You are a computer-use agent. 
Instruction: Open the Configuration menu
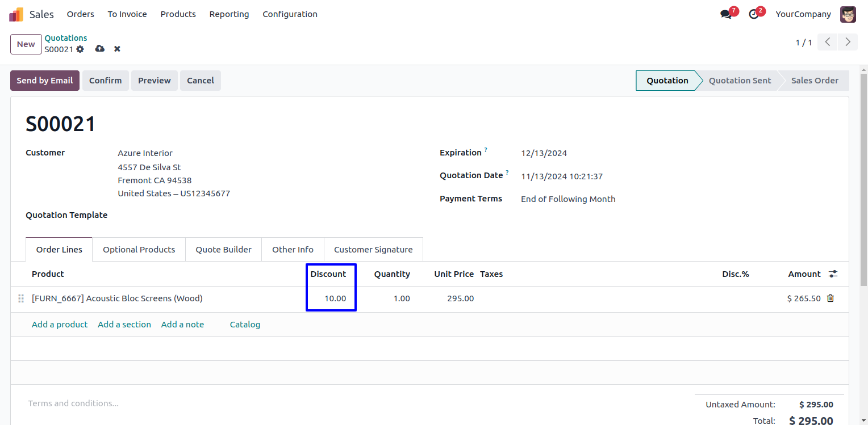[x=290, y=14]
